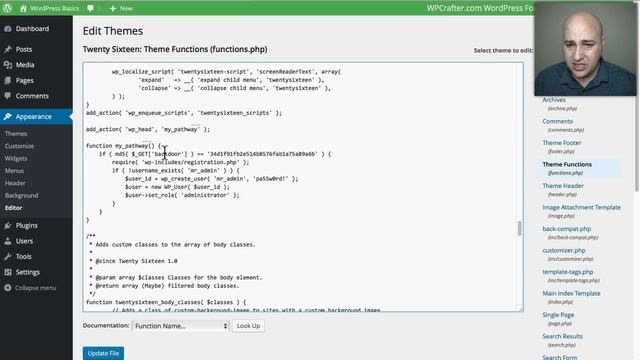This screenshot has height=360, width=640.
Task: Open the Theme Functions file
Action: click(x=567, y=164)
